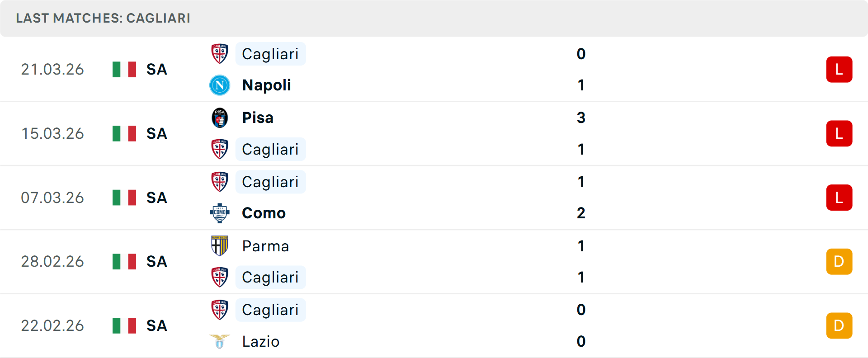Click Italy flag beside the 21.03.26 match
The width and height of the screenshot is (868, 358).
click(x=124, y=70)
